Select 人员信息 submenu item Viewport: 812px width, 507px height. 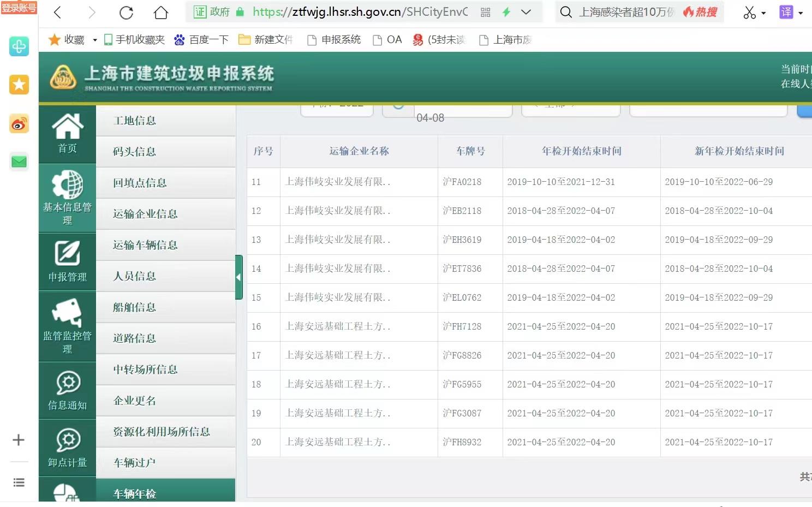pyautogui.click(x=166, y=276)
